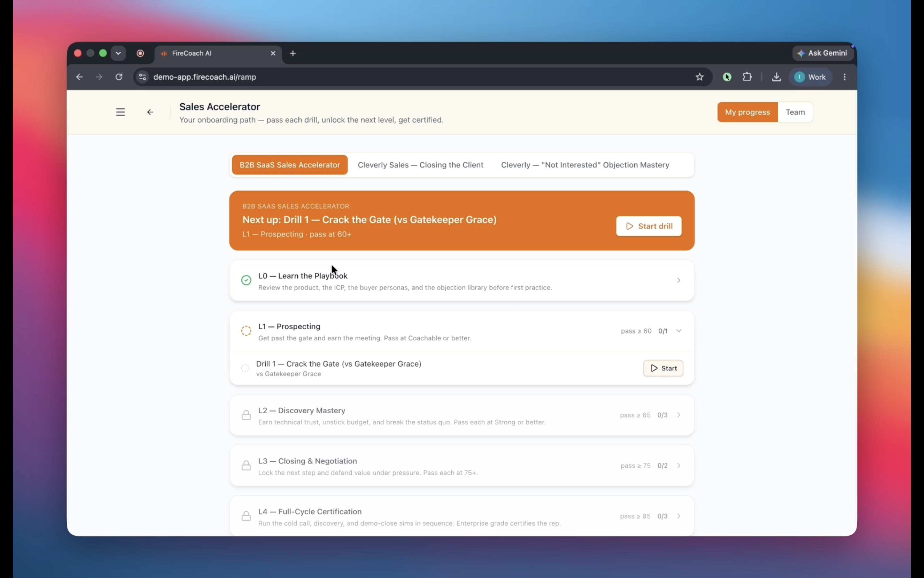
Task: Select the FireCoach AI browser tab
Action: click(x=218, y=53)
